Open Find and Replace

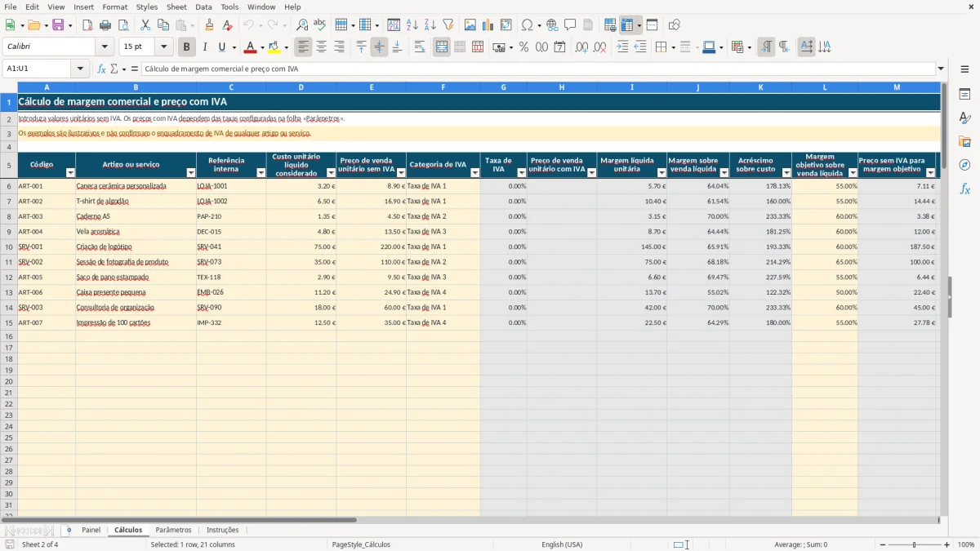tap(301, 25)
